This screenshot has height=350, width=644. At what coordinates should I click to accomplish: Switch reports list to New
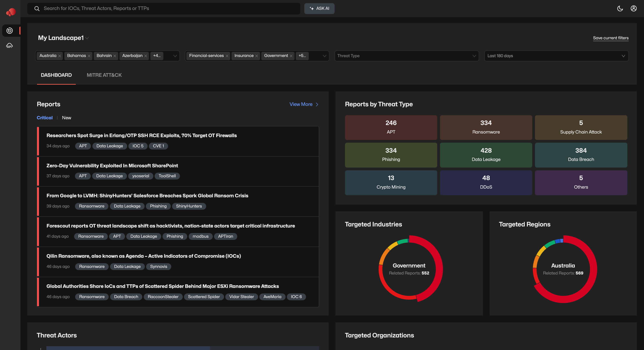[x=66, y=118]
